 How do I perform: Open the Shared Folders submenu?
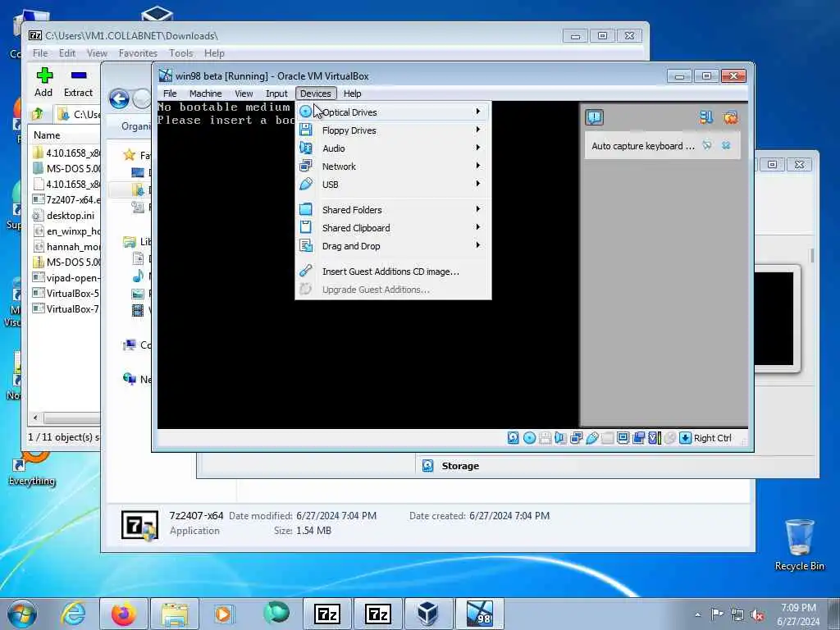[x=393, y=209]
